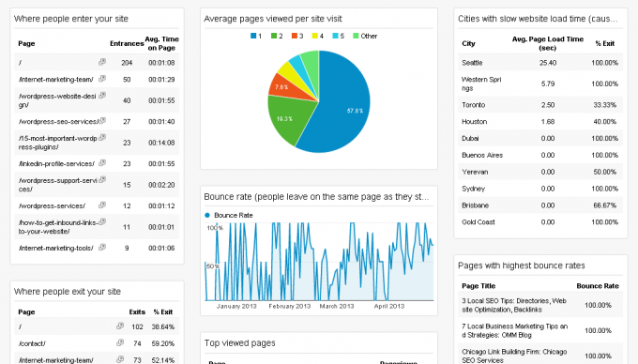638x364 pixels.
Task: Open external link icon for /contact/ exit row
Action: pyautogui.click(x=120, y=342)
